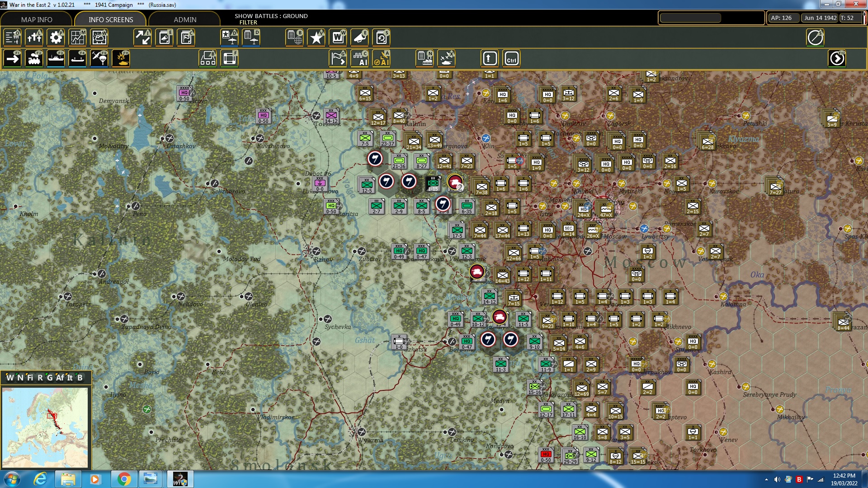Select the Soviet 12=66 unit counter
The width and height of the screenshot is (868, 488).
click(514, 253)
